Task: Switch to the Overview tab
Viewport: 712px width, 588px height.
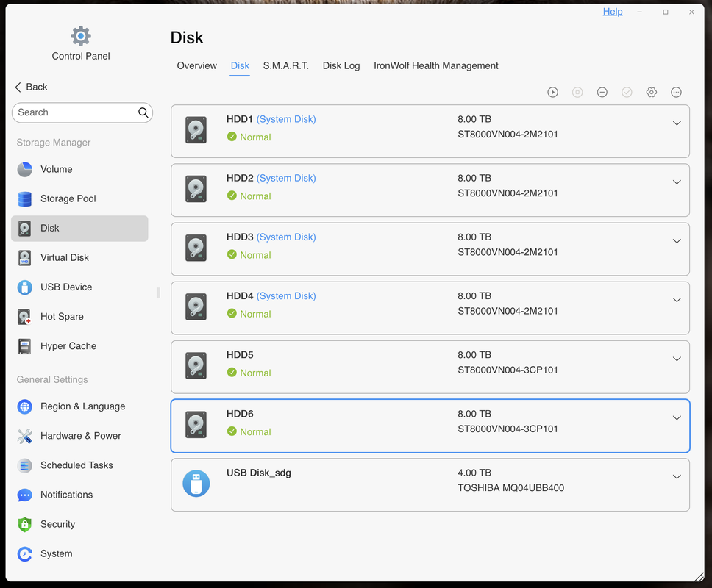Action: (x=196, y=66)
